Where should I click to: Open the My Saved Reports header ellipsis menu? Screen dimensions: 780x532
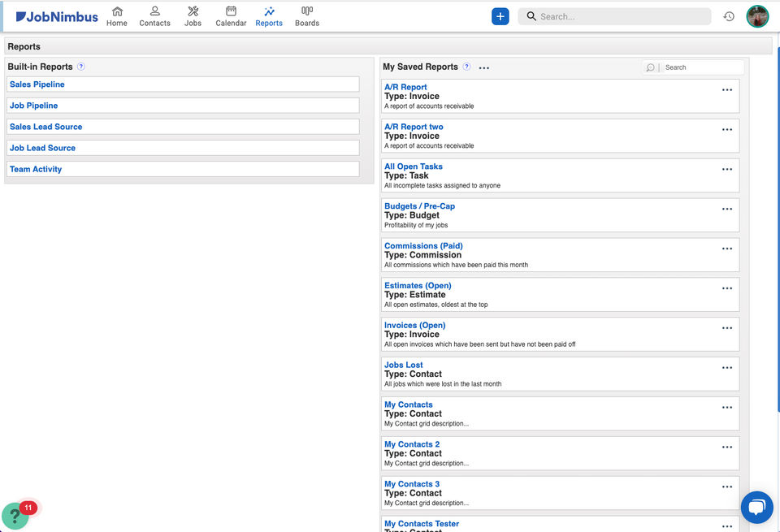(x=484, y=67)
